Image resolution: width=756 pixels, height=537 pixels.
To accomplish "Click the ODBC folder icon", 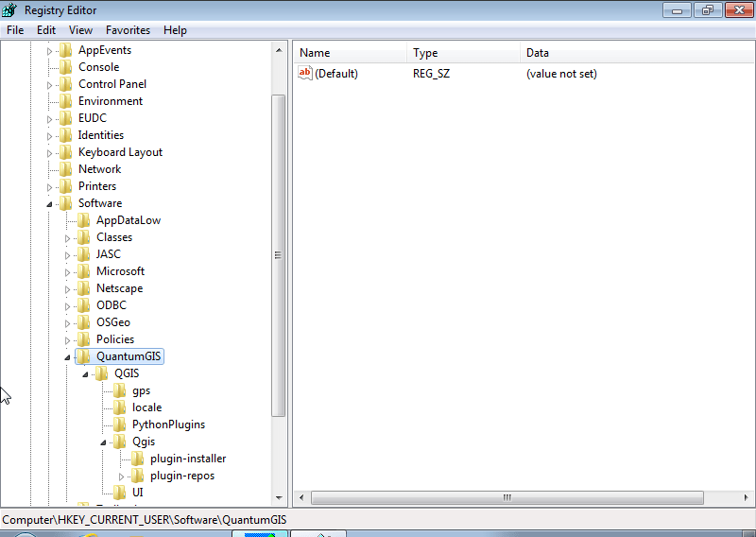I will point(83,305).
